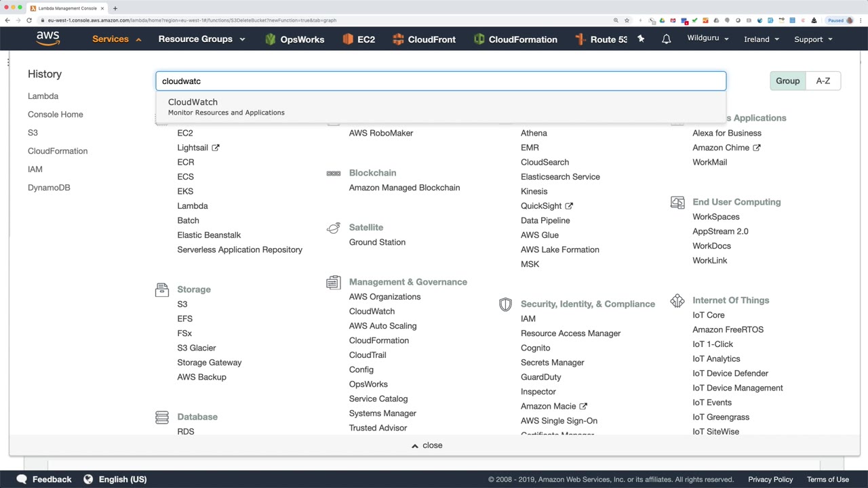This screenshot has width=868, height=488.
Task: Open the notifications bell
Action: click(667, 39)
